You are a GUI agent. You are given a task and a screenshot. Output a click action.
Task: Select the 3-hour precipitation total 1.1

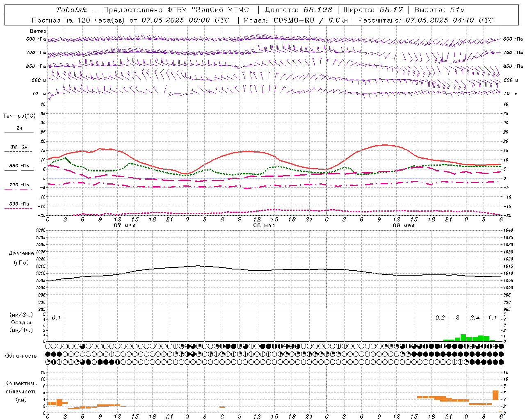[492, 318]
